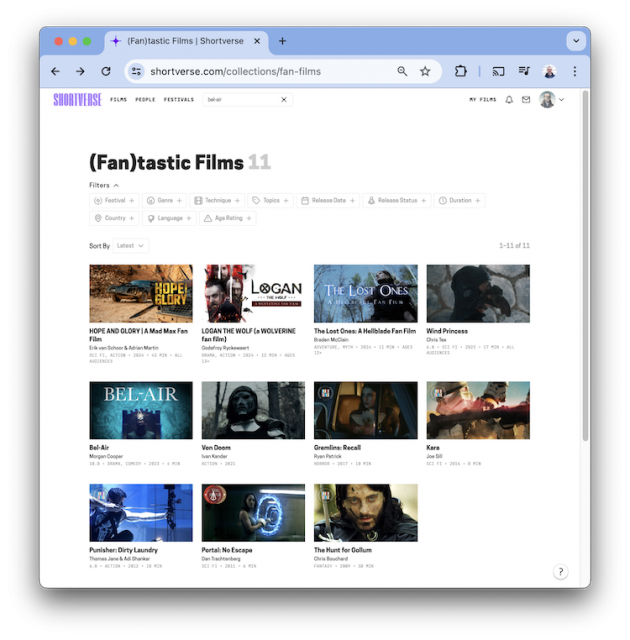
Task: Click the Shortverse logo
Action: pos(77,100)
